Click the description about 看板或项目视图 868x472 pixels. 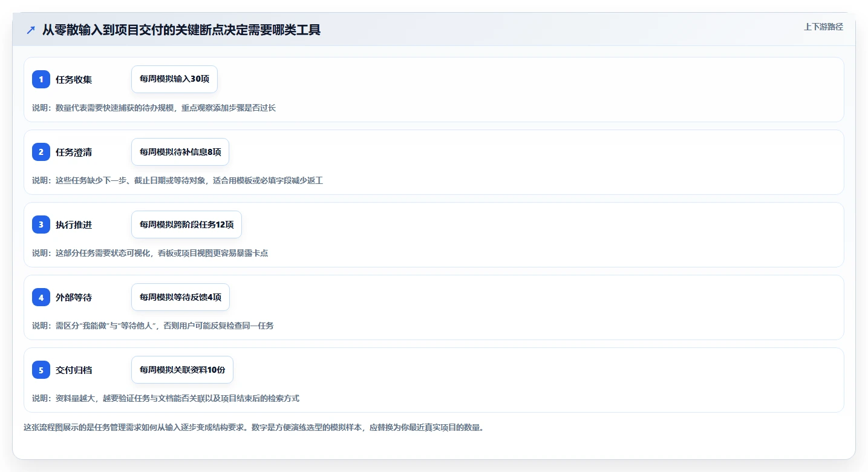click(x=150, y=253)
